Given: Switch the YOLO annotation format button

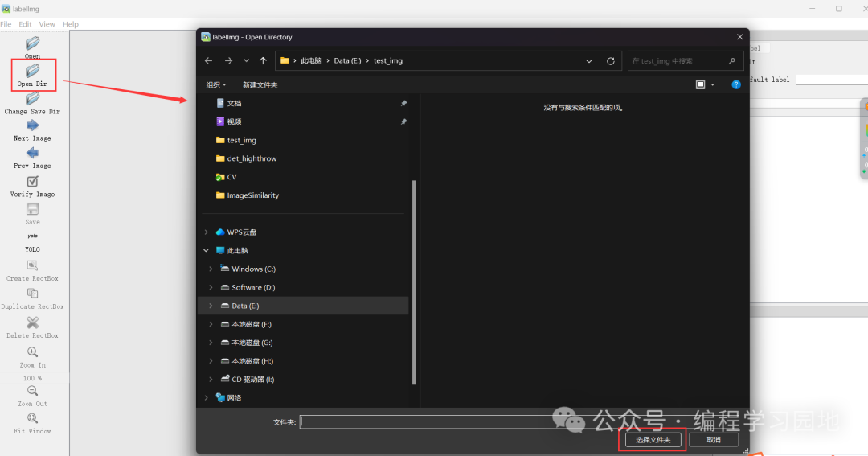Looking at the screenshot, I should (32, 242).
